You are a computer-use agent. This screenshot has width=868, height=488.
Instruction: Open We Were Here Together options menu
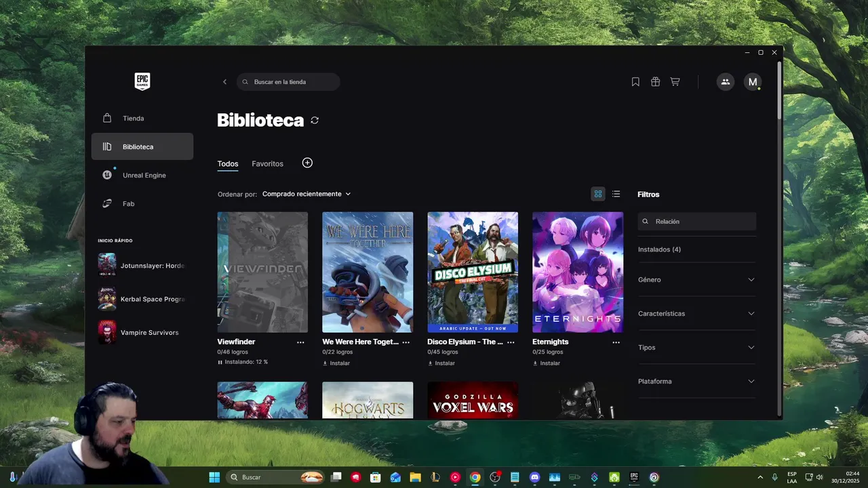pos(406,342)
